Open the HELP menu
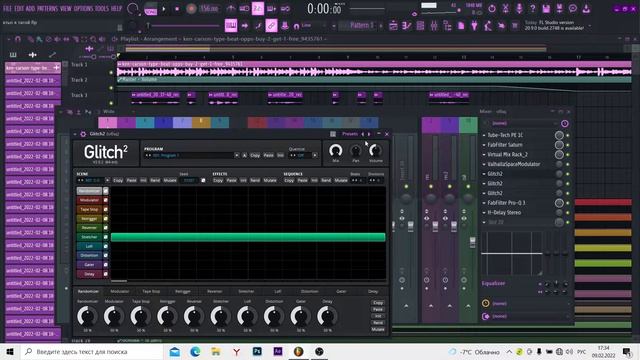640x360 pixels. coord(116,9)
